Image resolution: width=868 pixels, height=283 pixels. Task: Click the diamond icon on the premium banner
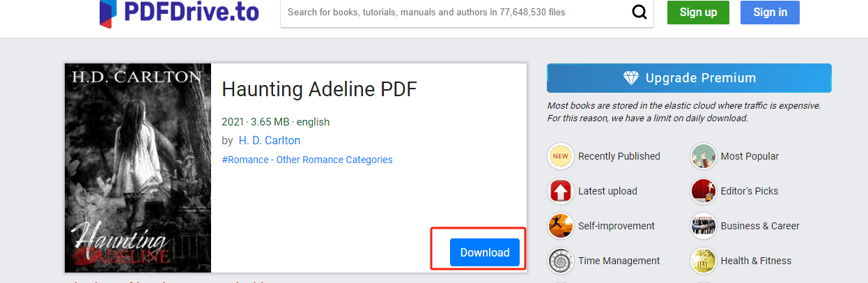pos(631,78)
